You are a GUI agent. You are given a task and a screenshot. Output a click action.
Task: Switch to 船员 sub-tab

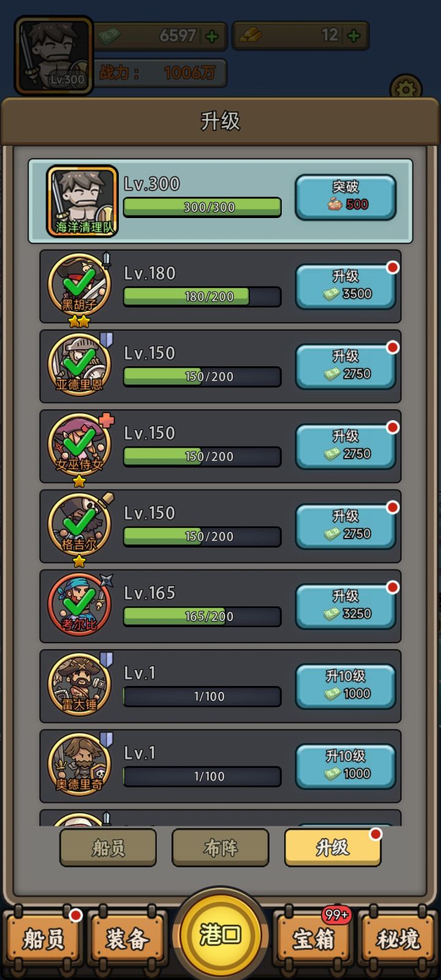click(108, 848)
